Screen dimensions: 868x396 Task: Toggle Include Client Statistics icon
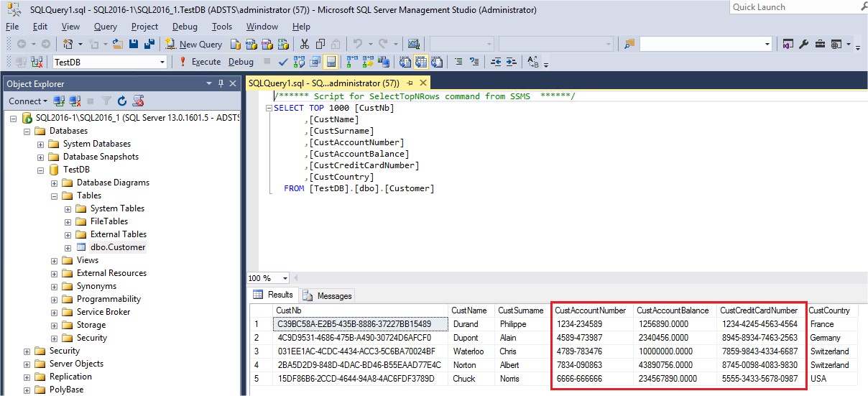click(384, 62)
